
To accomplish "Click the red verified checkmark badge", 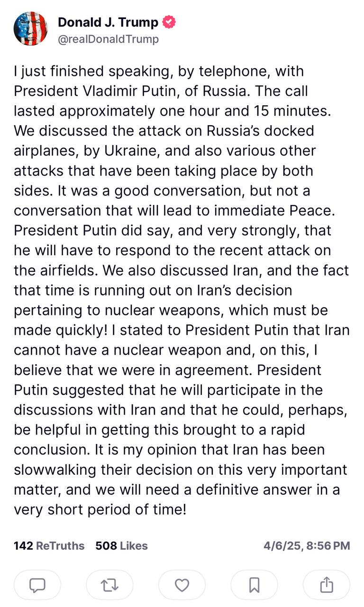I will [x=169, y=22].
